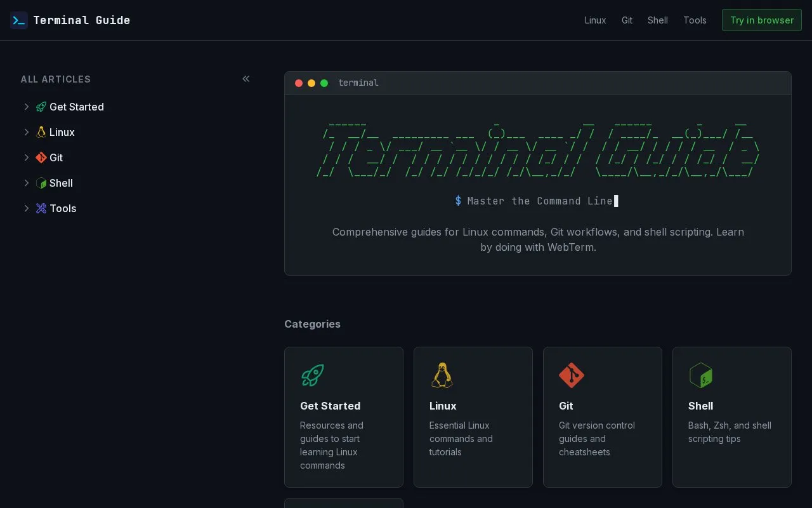Click the penguin icon beside Linux in sidebar
812x508 pixels.
coord(41,132)
